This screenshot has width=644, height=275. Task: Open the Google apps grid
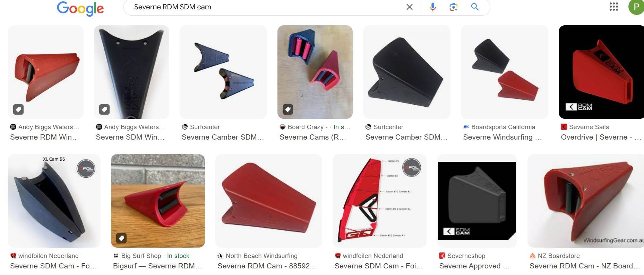coord(614,7)
